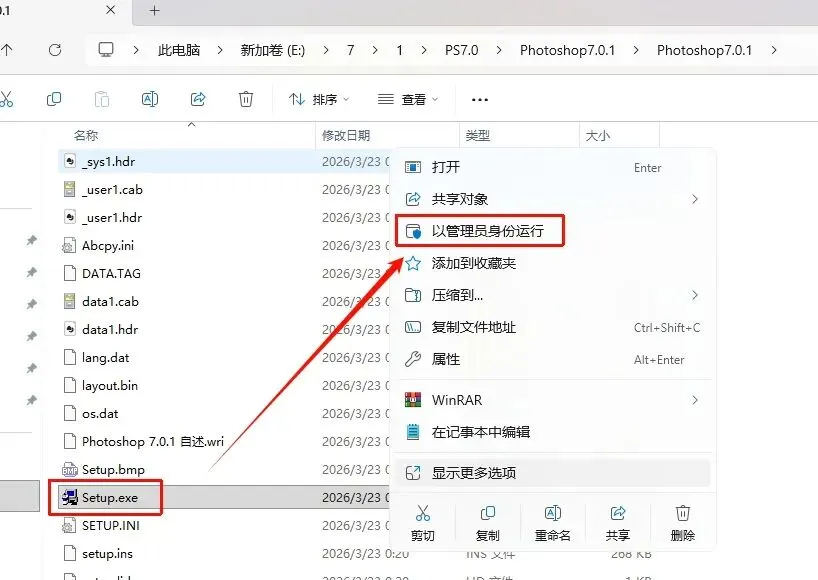The width and height of the screenshot is (818, 580).
Task: Click PS7.0 breadcrumb segment
Action: pos(461,50)
